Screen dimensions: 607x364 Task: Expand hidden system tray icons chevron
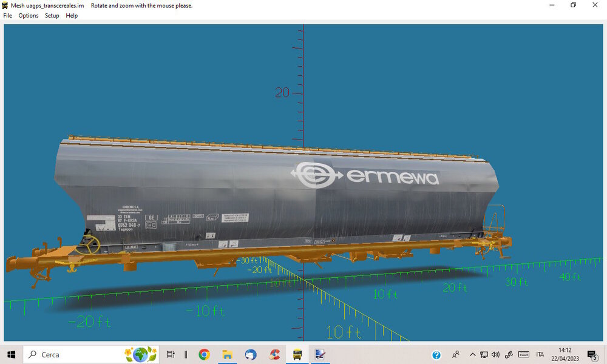(472, 354)
